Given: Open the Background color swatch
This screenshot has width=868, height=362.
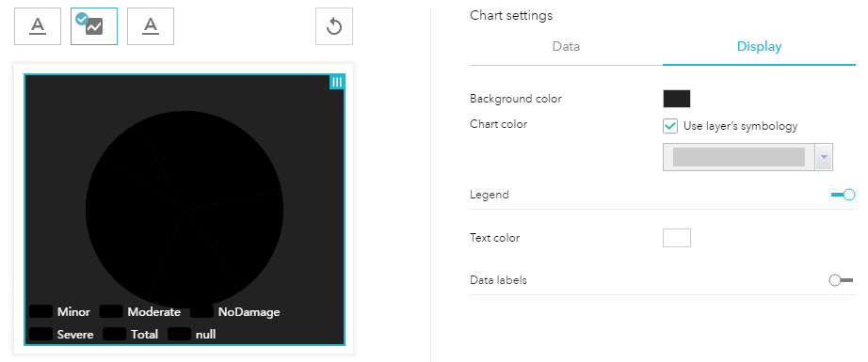Looking at the screenshot, I should click(x=677, y=99).
